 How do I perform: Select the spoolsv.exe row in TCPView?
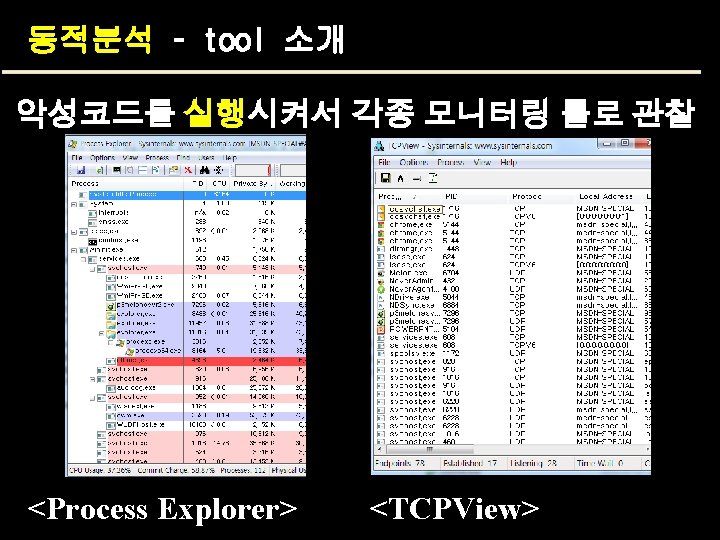click(512, 354)
